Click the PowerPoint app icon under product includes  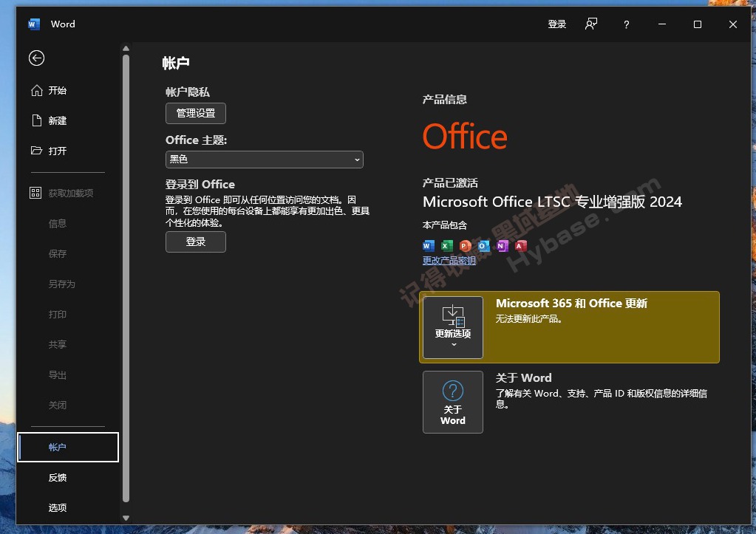coord(466,246)
